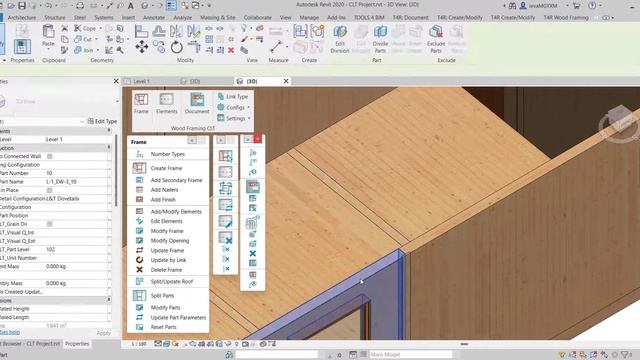Click the Exclude Parts tool
The image size is (640, 360).
tap(436, 39)
